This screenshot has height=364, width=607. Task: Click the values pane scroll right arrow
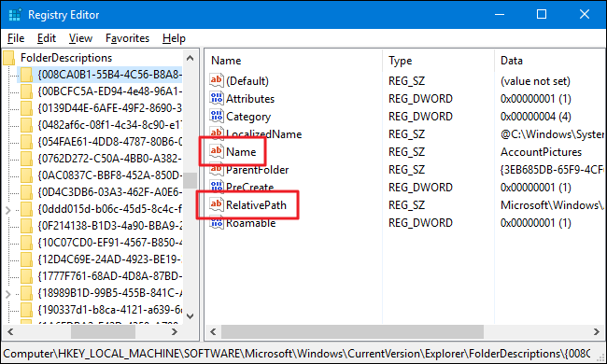point(597,332)
